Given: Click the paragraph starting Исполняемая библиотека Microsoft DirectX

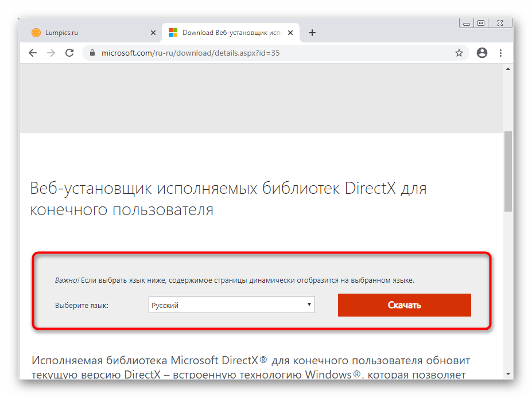Looking at the screenshot, I should point(251,367).
